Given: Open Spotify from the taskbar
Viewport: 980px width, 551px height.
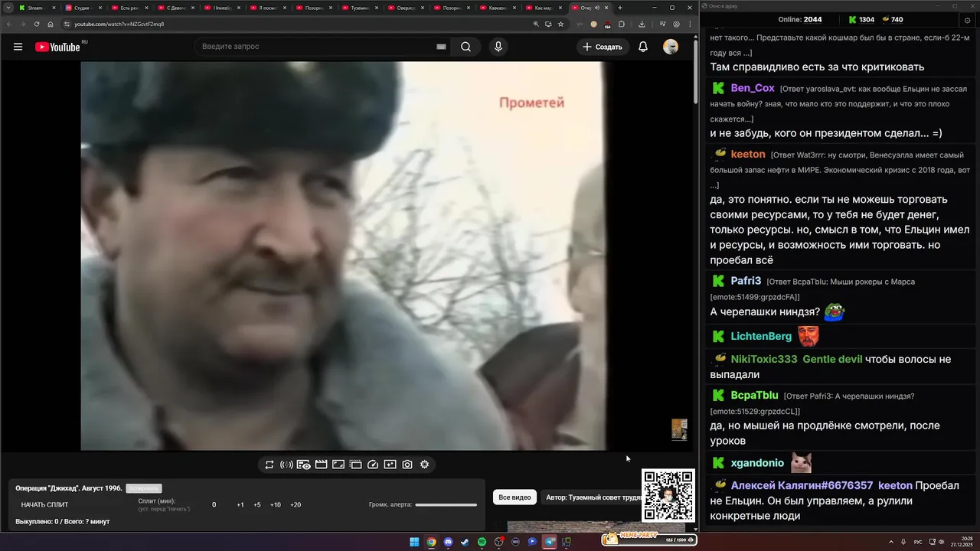Looking at the screenshot, I should 482,542.
